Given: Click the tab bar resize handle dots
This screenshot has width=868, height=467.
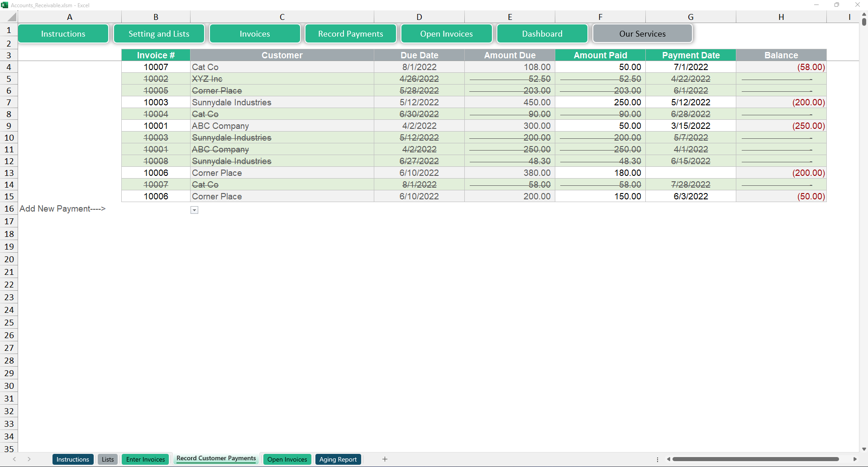Looking at the screenshot, I should (658, 459).
